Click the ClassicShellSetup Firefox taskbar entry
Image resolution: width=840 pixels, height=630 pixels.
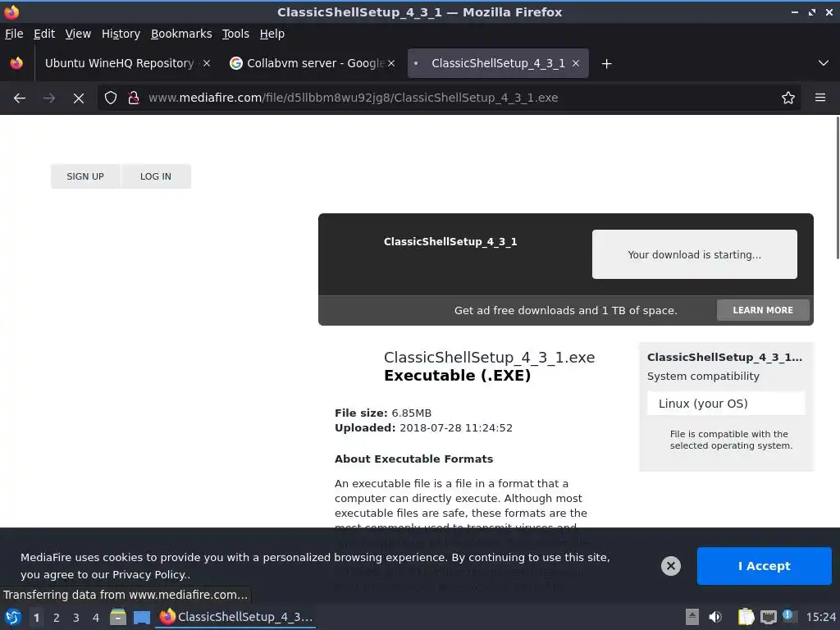[x=235, y=617]
